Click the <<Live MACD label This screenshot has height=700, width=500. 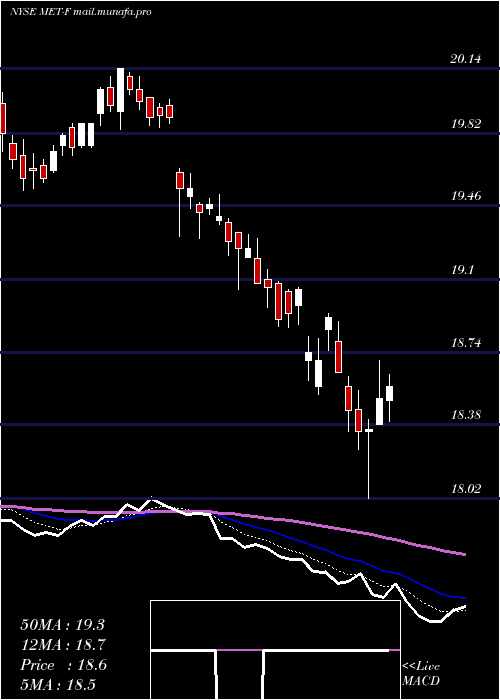pyautogui.click(x=421, y=673)
